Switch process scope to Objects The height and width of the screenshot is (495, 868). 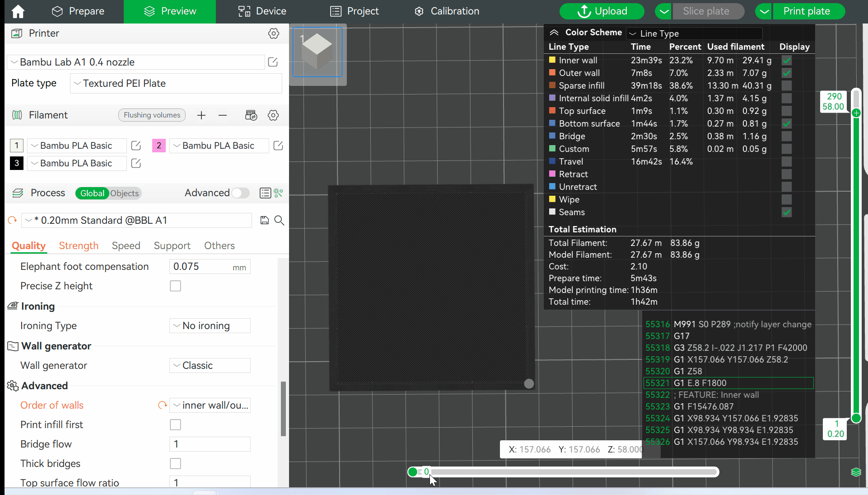click(125, 193)
